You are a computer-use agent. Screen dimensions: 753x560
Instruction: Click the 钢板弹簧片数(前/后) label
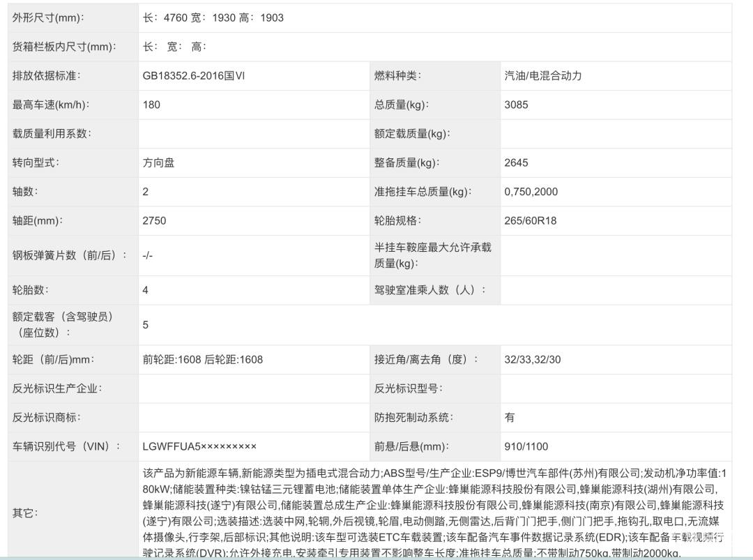[70, 255]
